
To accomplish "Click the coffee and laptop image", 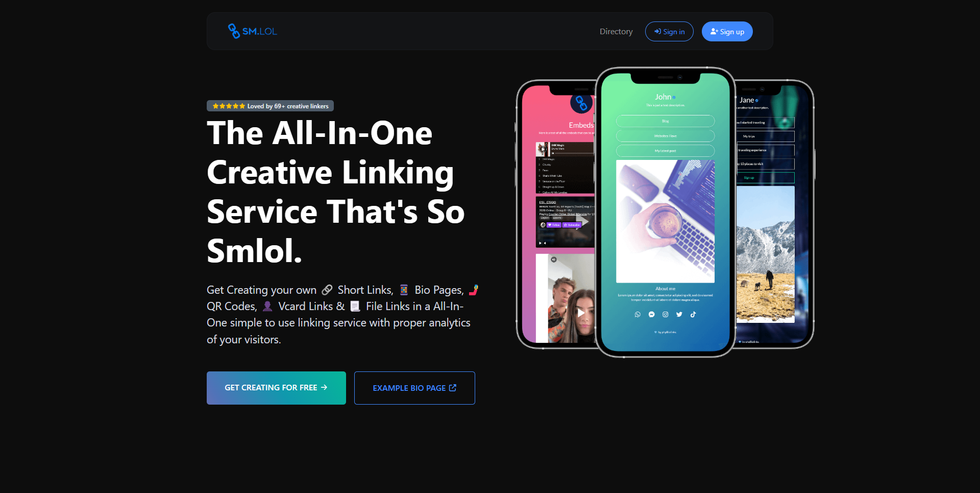I will [x=665, y=221].
